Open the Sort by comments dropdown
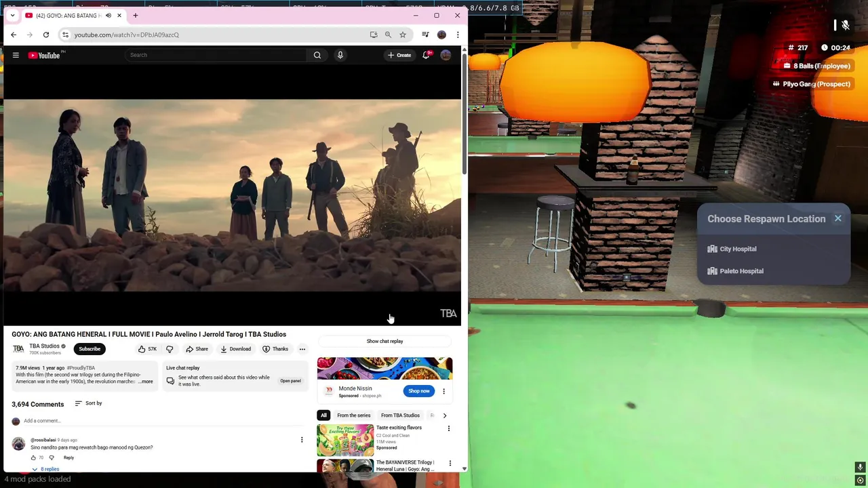868x488 pixels. coord(88,403)
